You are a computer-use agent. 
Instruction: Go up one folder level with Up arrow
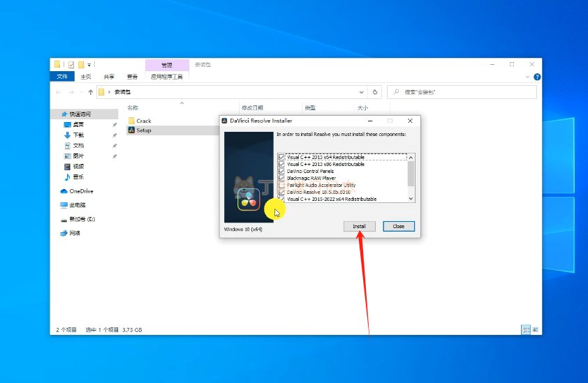tap(90, 92)
